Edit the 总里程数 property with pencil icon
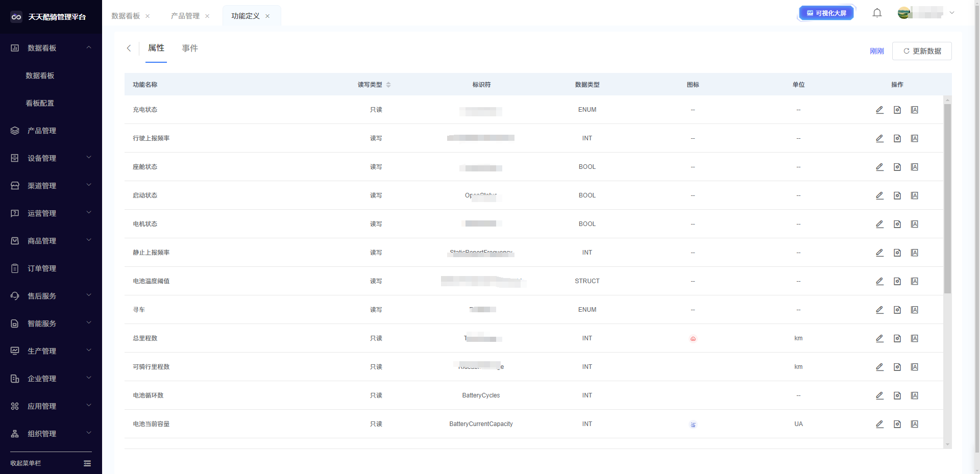Image resolution: width=980 pixels, height=474 pixels. coord(879,338)
